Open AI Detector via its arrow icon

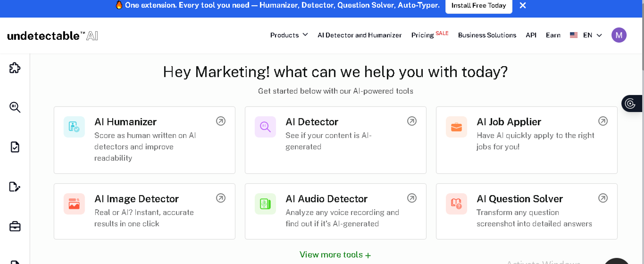[x=412, y=121]
